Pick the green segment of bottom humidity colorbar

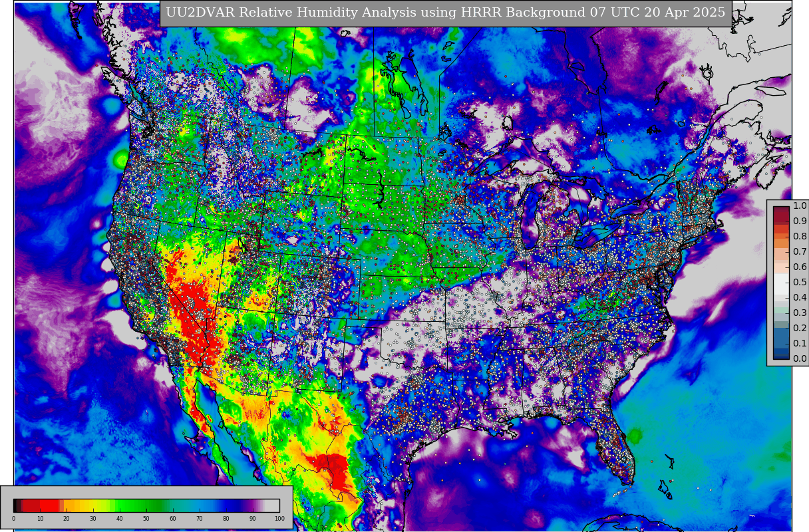pyautogui.click(x=140, y=505)
